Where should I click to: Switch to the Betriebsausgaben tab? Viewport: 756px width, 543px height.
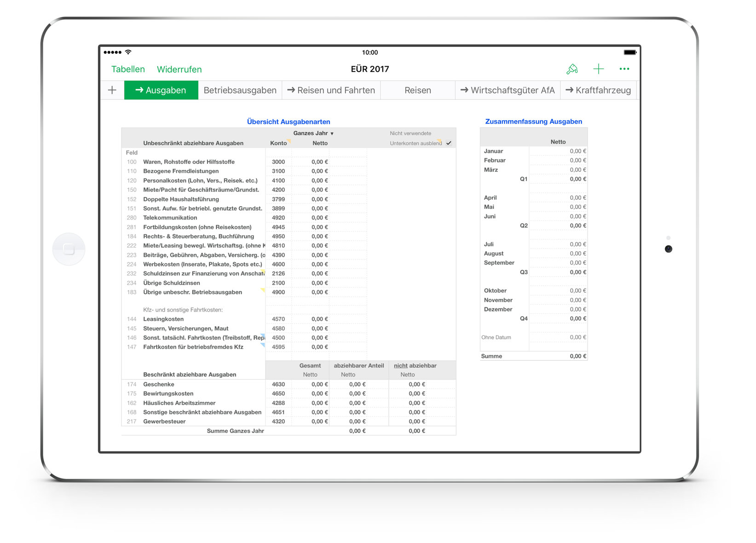(x=240, y=90)
